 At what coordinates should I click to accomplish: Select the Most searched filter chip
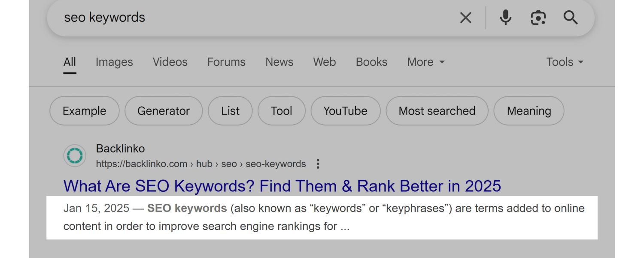click(x=437, y=111)
